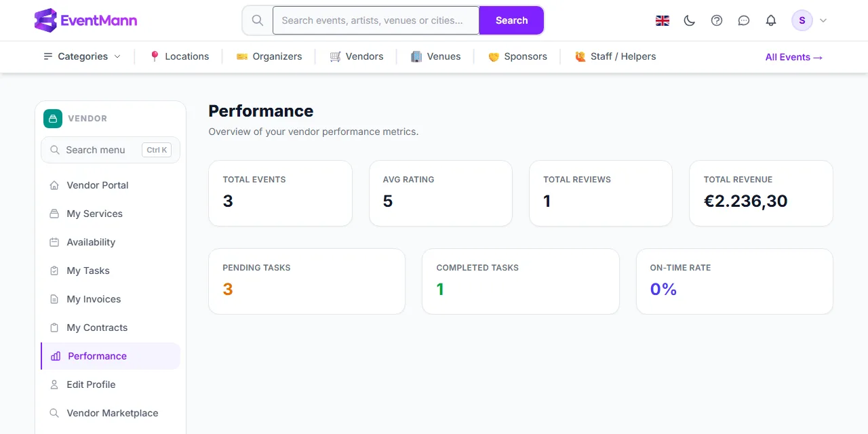The image size is (868, 434).
Task: Focus the search events, artists, venues field
Action: (x=376, y=20)
